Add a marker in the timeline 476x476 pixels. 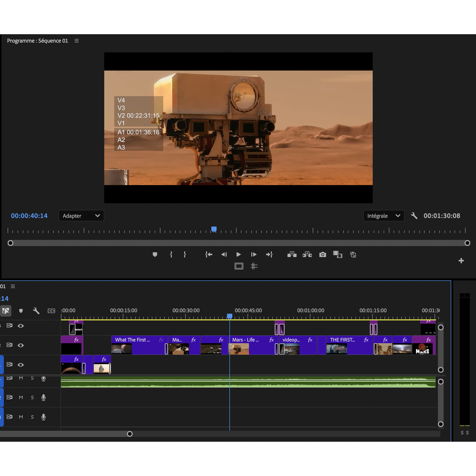click(21, 311)
